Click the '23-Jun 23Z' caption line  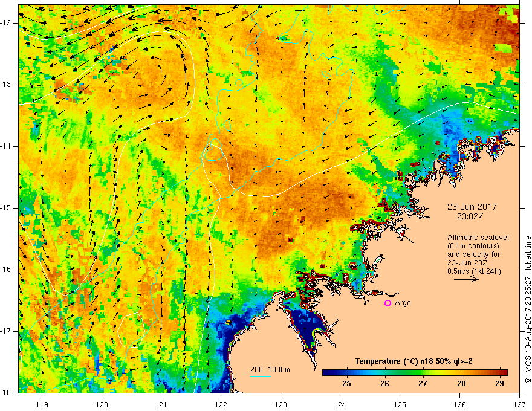click(469, 263)
